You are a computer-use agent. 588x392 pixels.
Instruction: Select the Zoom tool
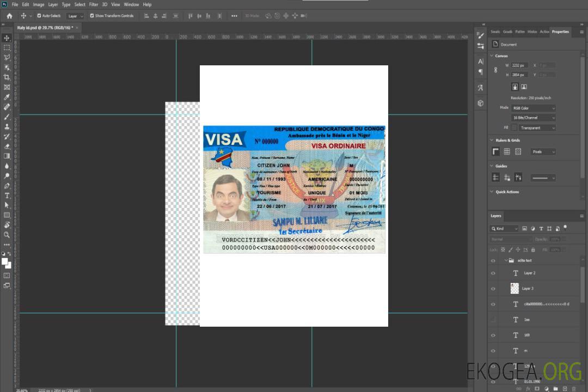coord(7,235)
